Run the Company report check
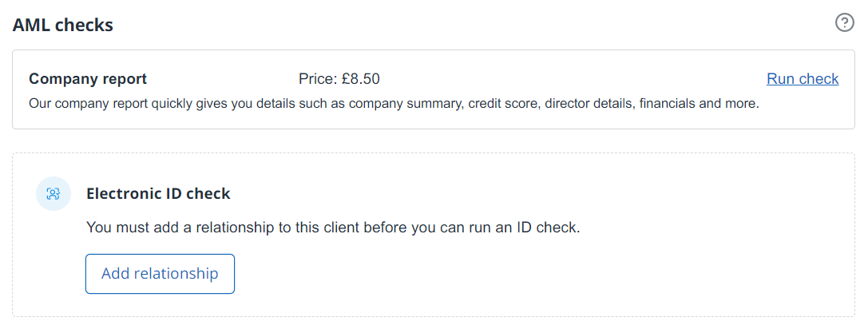Screen dimensions: 868x329 click(x=803, y=78)
